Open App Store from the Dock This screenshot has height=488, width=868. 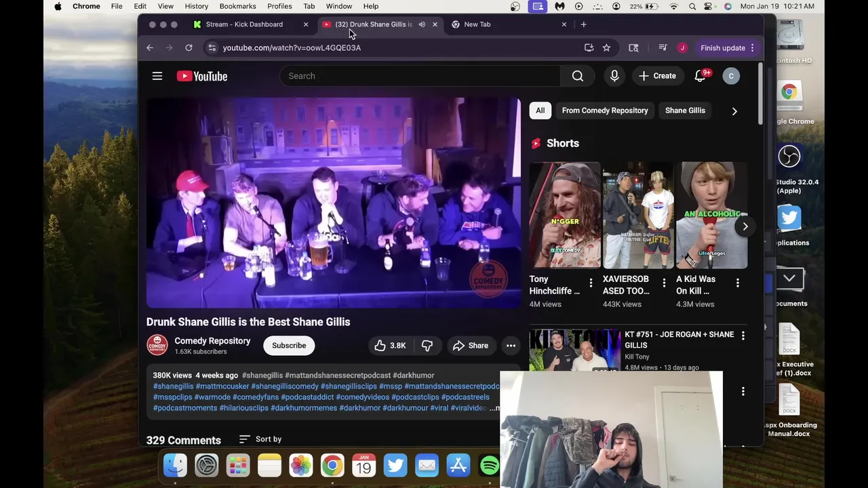(458, 465)
